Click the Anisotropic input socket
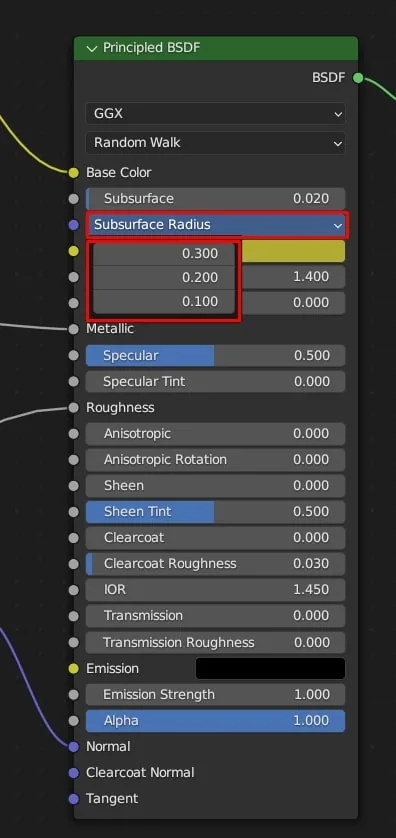Screen dimensions: 396x838 click(74, 433)
